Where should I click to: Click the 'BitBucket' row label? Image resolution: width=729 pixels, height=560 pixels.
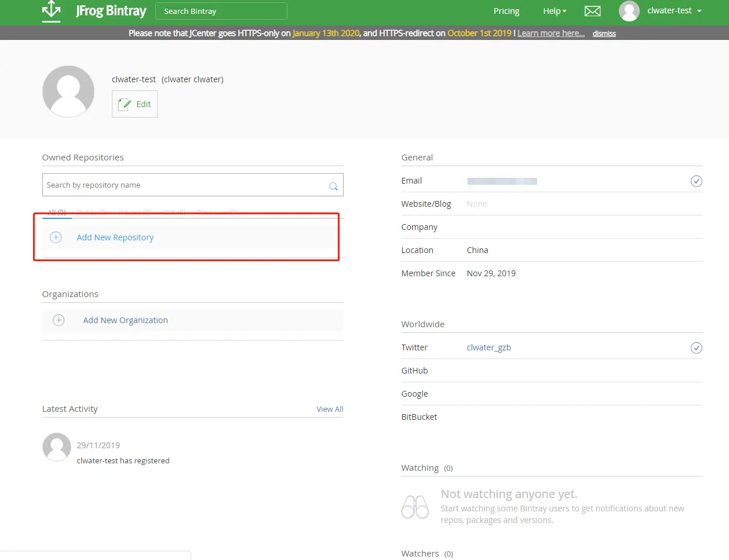[x=420, y=417]
